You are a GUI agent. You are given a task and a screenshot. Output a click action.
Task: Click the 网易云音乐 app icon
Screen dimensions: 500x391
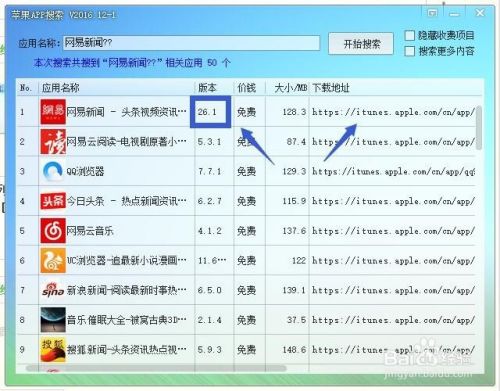click(x=53, y=231)
